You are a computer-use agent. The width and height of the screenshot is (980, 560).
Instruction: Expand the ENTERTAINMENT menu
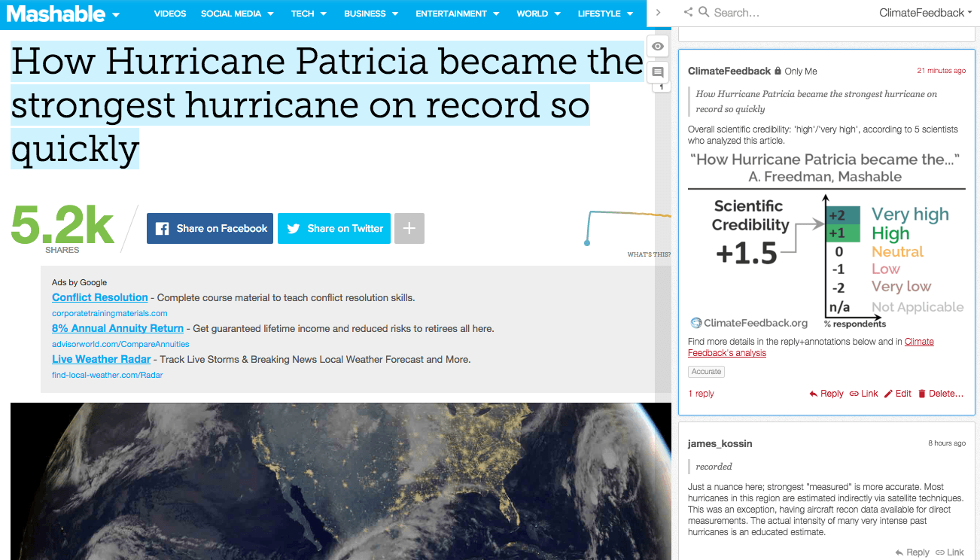pyautogui.click(x=458, y=14)
